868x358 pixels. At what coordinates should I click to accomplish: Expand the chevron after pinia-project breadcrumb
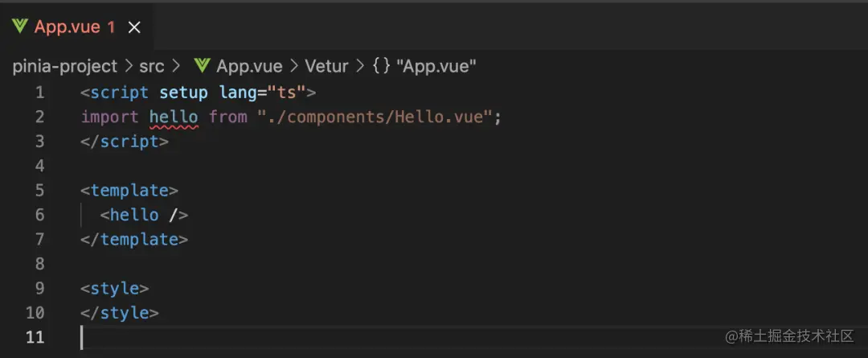(129, 67)
